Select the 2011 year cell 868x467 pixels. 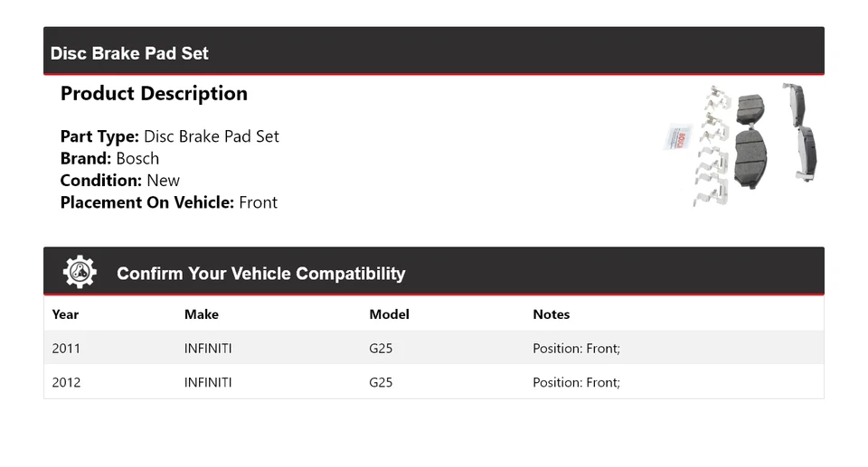[x=66, y=348]
